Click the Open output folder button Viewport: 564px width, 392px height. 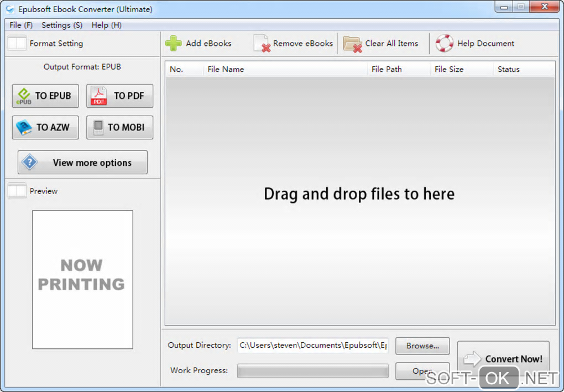coord(422,371)
